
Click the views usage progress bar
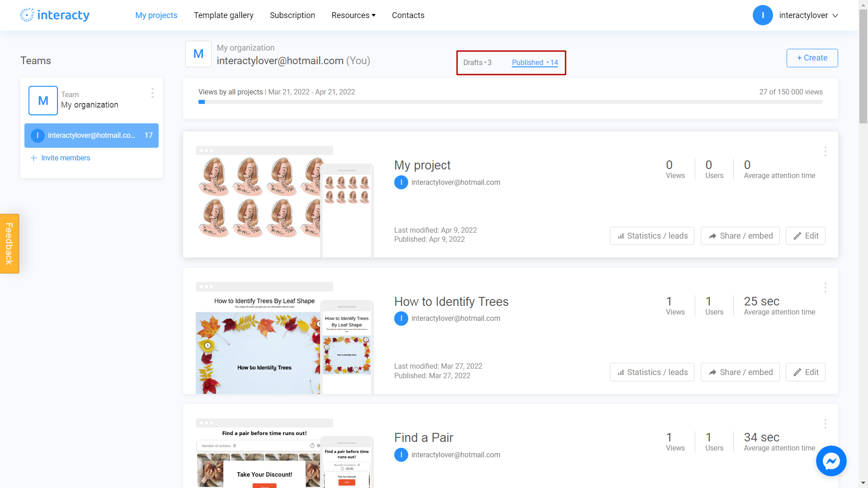tap(511, 102)
